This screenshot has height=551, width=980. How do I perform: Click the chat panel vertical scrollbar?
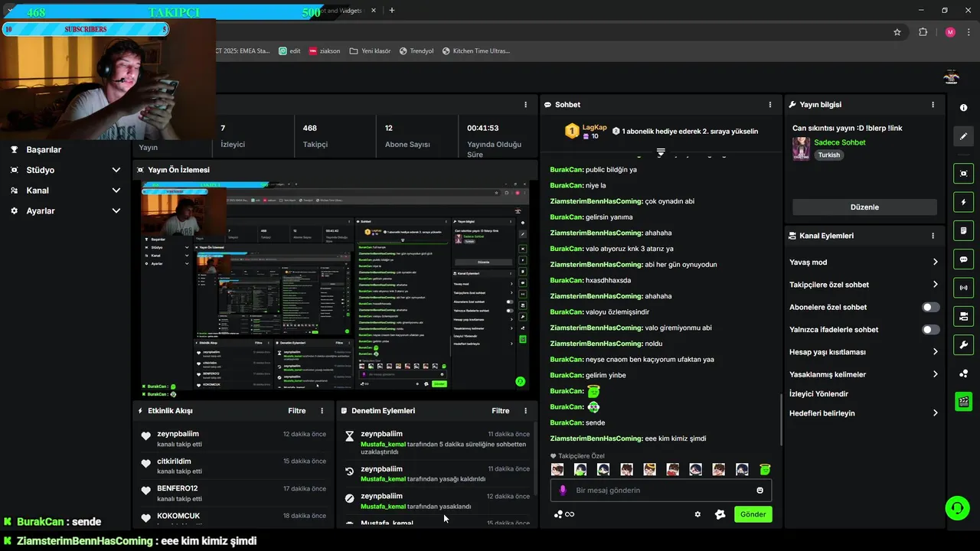tap(781, 419)
